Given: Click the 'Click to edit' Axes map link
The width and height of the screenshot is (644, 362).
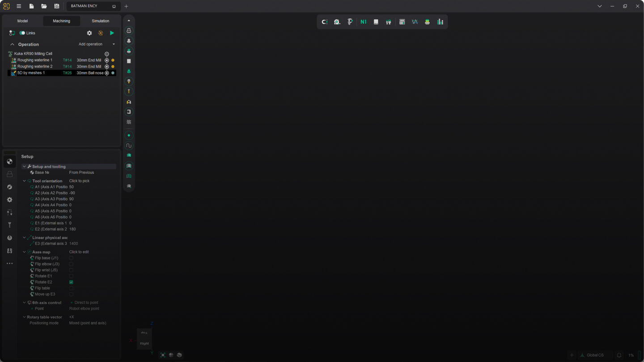Looking at the screenshot, I should (x=79, y=252).
